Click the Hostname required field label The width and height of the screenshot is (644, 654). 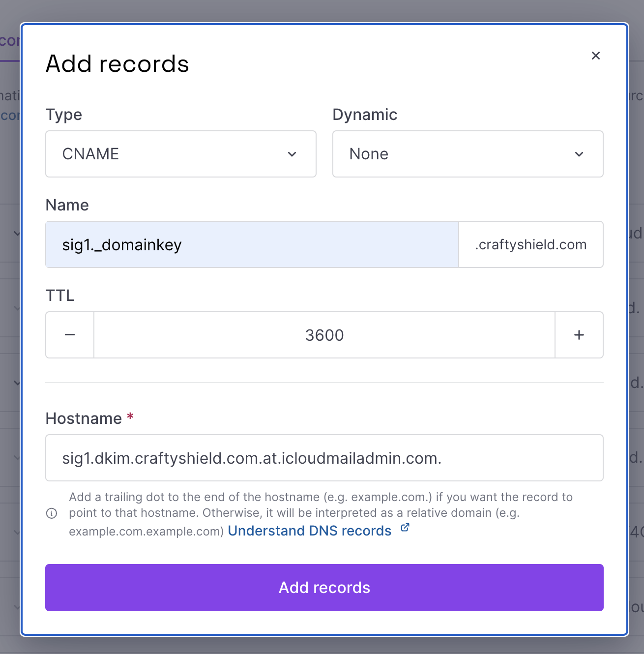click(x=84, y=418)
